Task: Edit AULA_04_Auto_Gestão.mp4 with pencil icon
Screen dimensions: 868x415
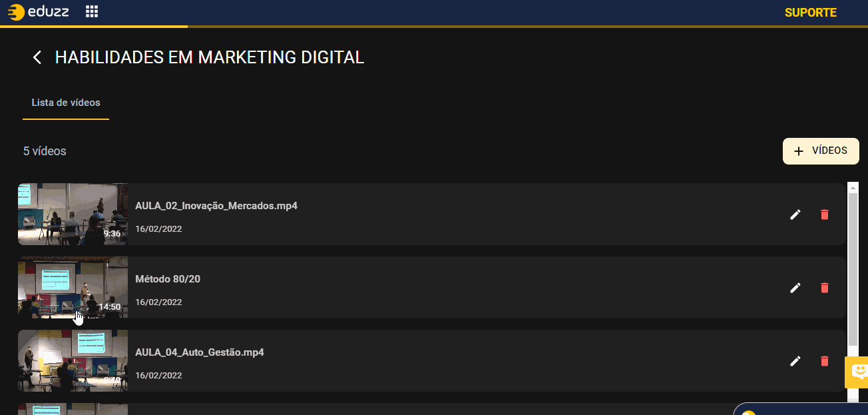Action: (x=795, y=361)
